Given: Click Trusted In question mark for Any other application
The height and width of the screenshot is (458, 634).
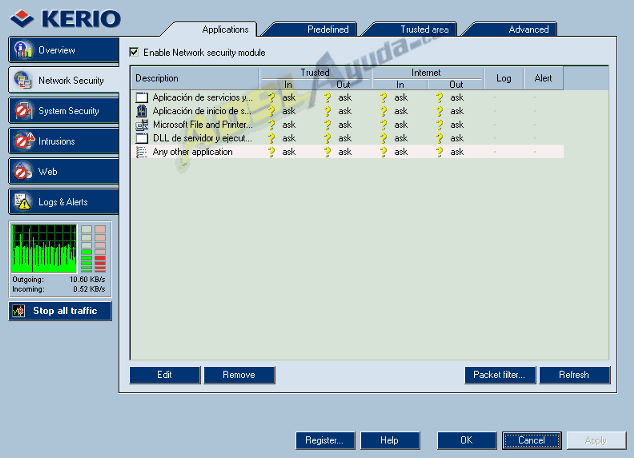Looking at the screenshot, I should point(271,152).
